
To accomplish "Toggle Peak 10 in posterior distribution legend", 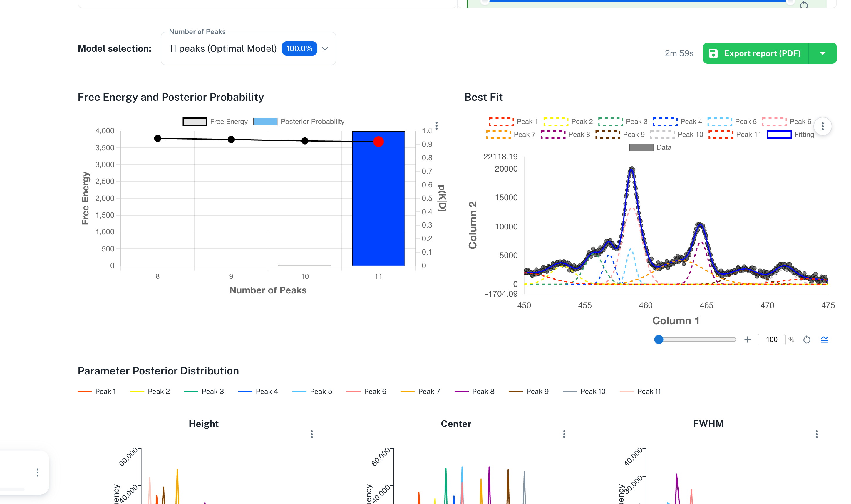I will [x=584, y=392].
